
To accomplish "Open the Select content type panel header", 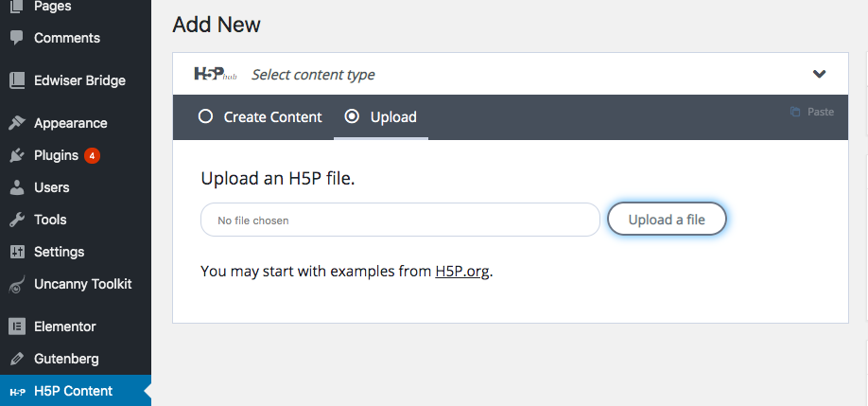I will click(x=511, y=74).
